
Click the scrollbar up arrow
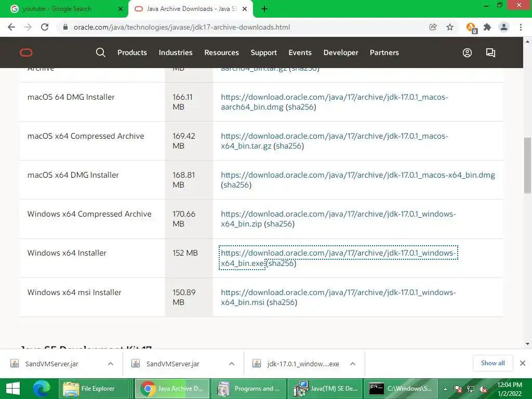pos(527,42)
